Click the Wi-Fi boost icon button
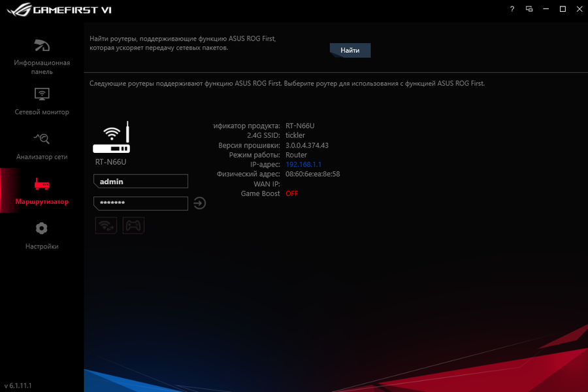Screen dimensions: 588x392 coord(106,225)
